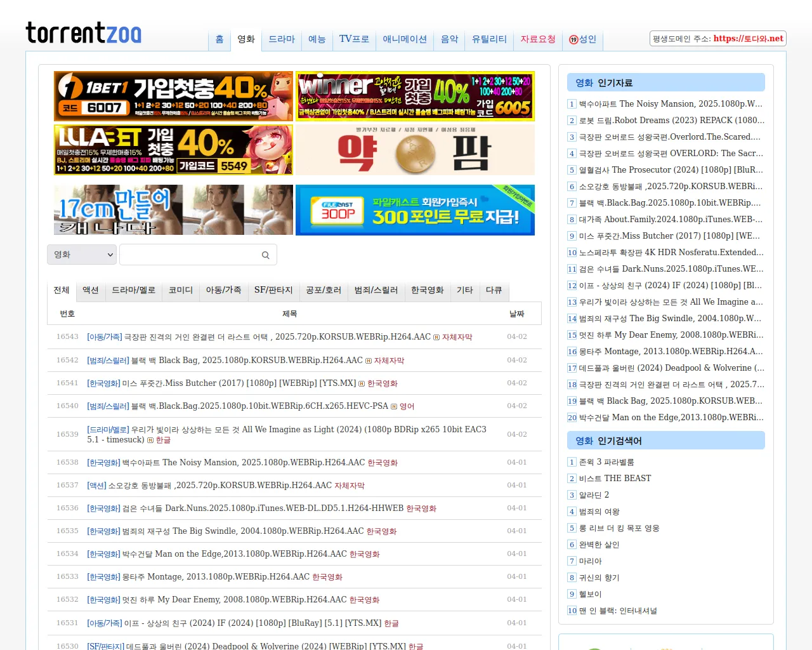The image size is (812, 650).
Task: Click the torrentzoa logo
Action: (x=83, y=33)
